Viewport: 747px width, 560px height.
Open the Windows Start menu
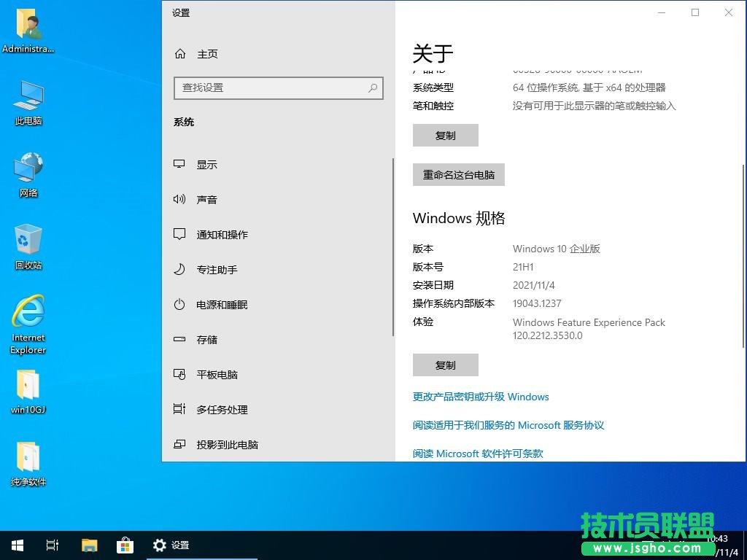[x=18, y=545]
